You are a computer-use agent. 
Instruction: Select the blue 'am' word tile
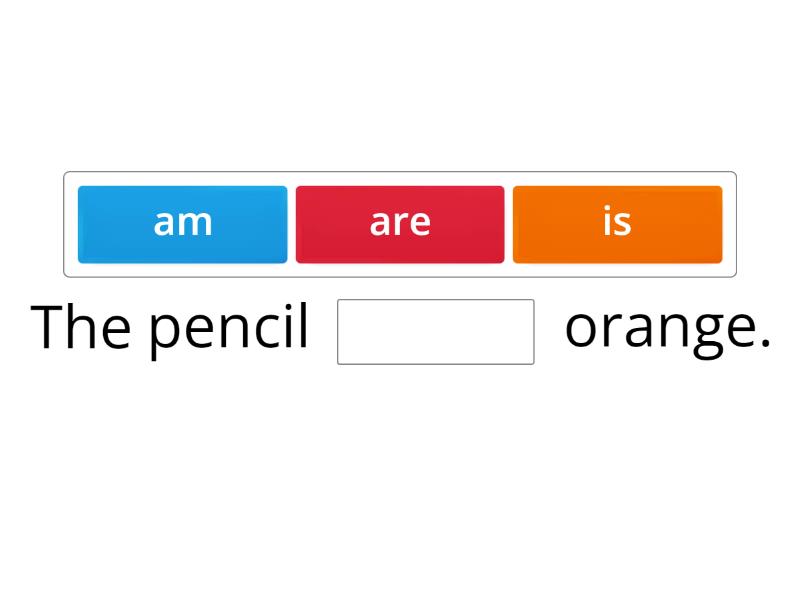[x=183, y=224]
